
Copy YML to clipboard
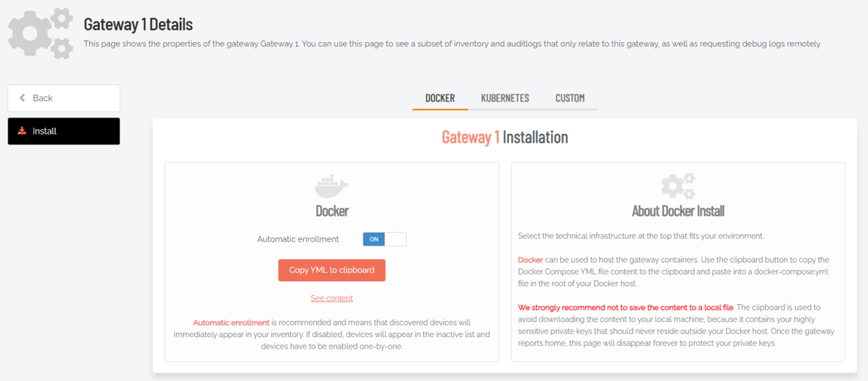click(332, 270)
